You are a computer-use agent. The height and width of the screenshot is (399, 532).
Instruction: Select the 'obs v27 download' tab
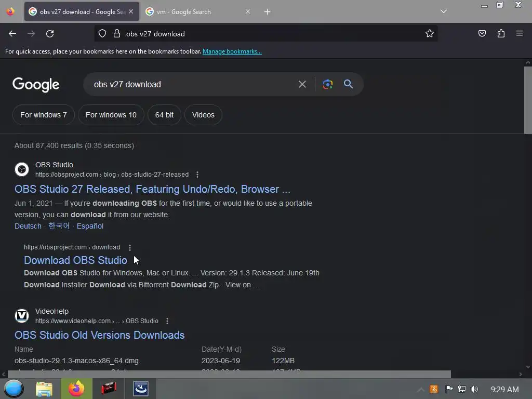[82, 12]
